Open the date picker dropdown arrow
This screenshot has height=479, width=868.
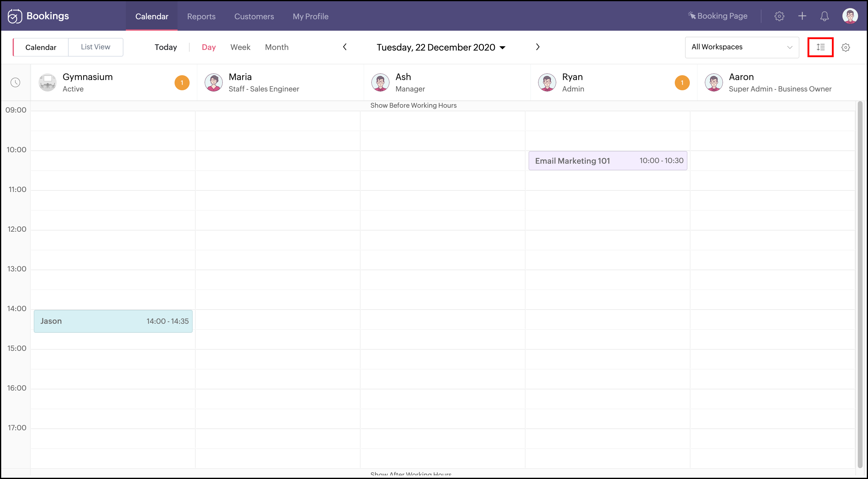tap(502, 48)
